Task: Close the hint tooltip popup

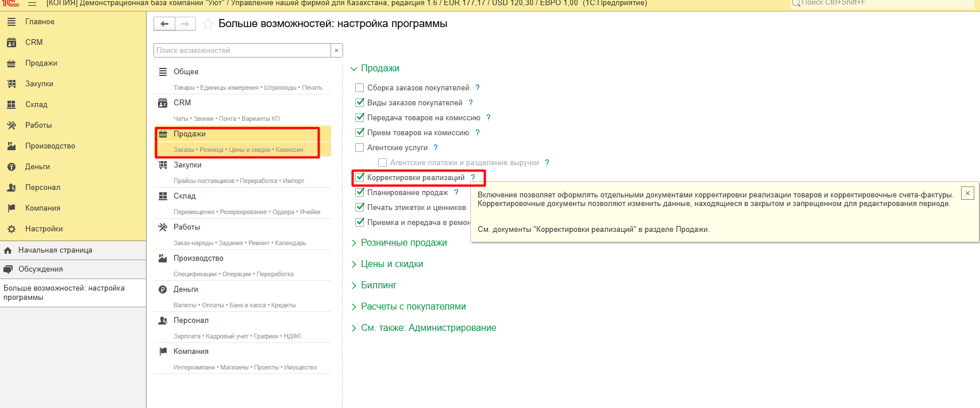Action: point(967,193)
